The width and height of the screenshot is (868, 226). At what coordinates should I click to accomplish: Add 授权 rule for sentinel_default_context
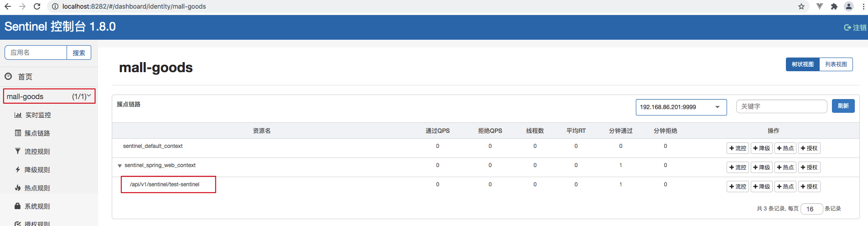(809, 148)
